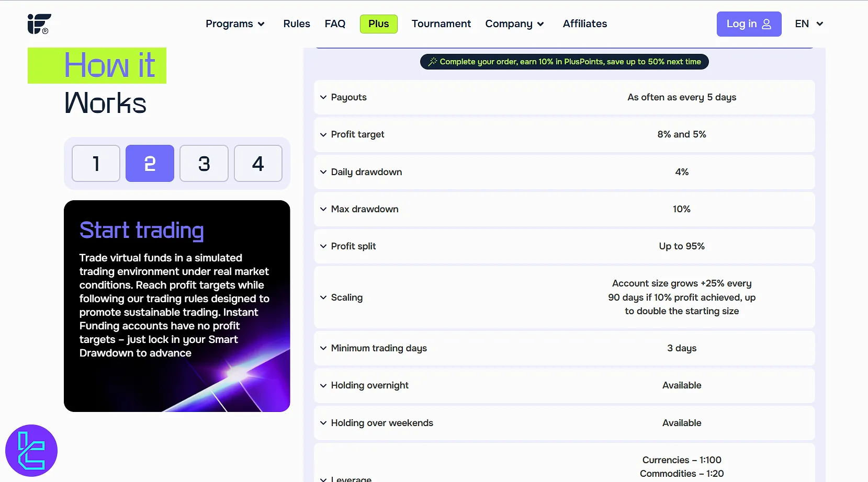Screen dimensions: 868x482
Task: Expand the Profit target details
Action: (x=322, y=134)
